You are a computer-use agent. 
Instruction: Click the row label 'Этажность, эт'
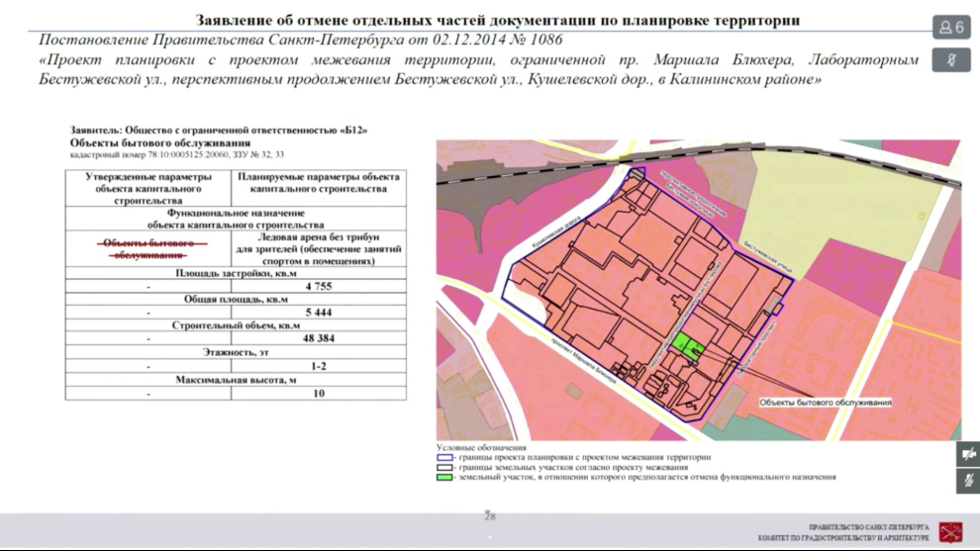236,352
